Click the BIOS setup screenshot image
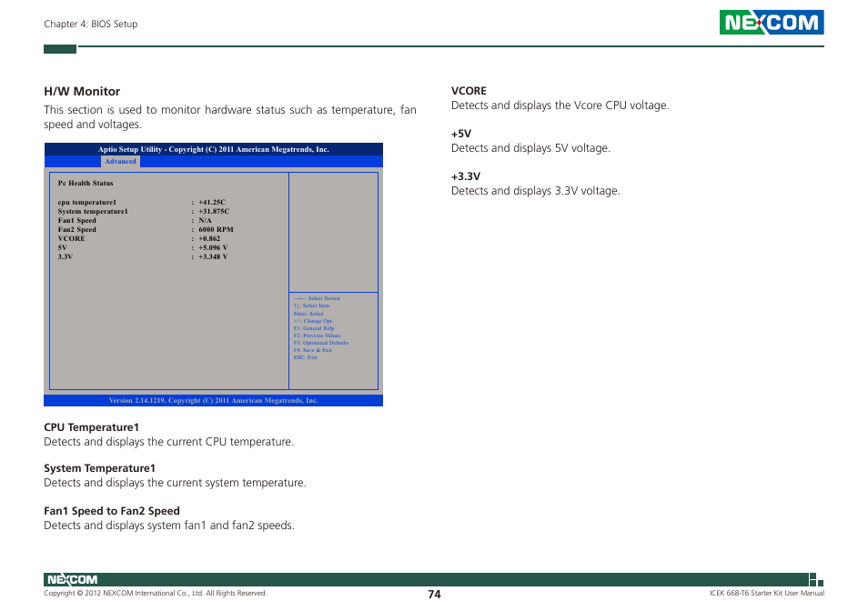 pos(213,275)
